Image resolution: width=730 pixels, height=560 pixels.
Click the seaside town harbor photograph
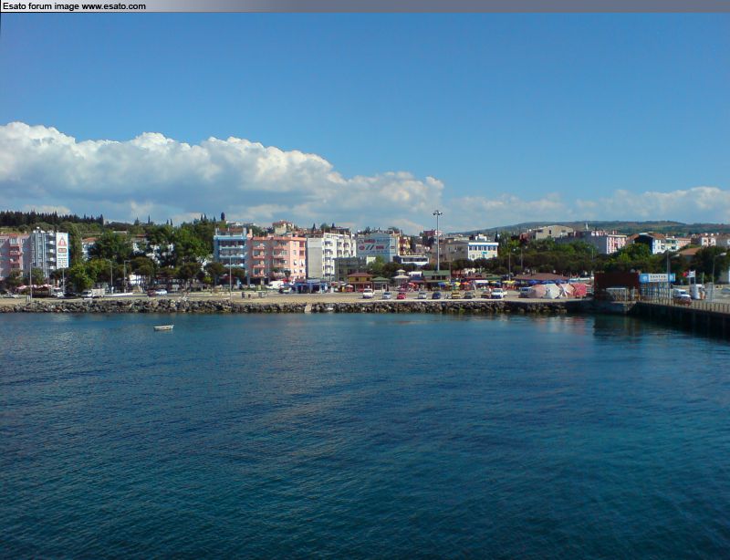click(x=365, y=286)
